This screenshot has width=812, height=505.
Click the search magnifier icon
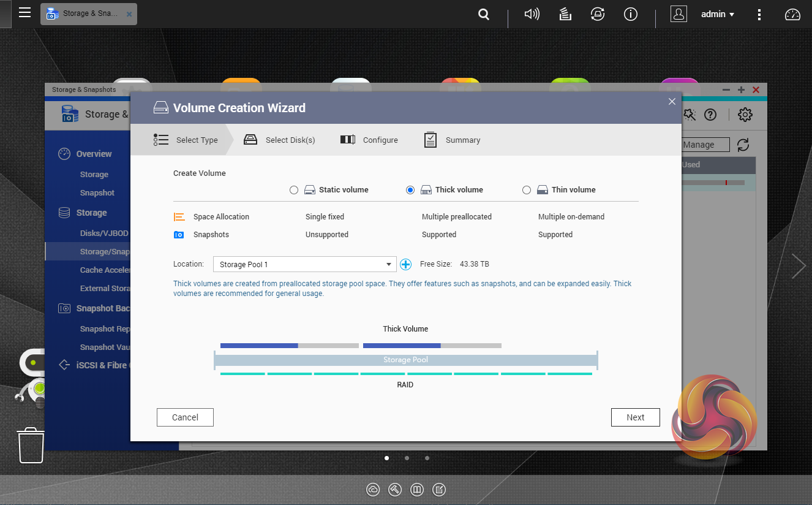(484, 14)
